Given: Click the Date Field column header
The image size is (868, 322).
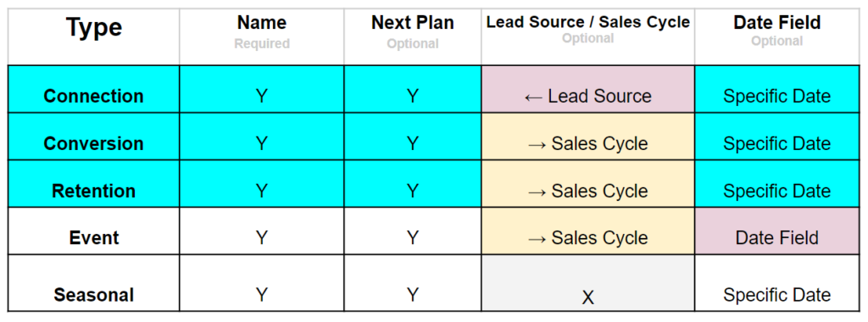Looking at the screenshot, I should pos(776,23).
